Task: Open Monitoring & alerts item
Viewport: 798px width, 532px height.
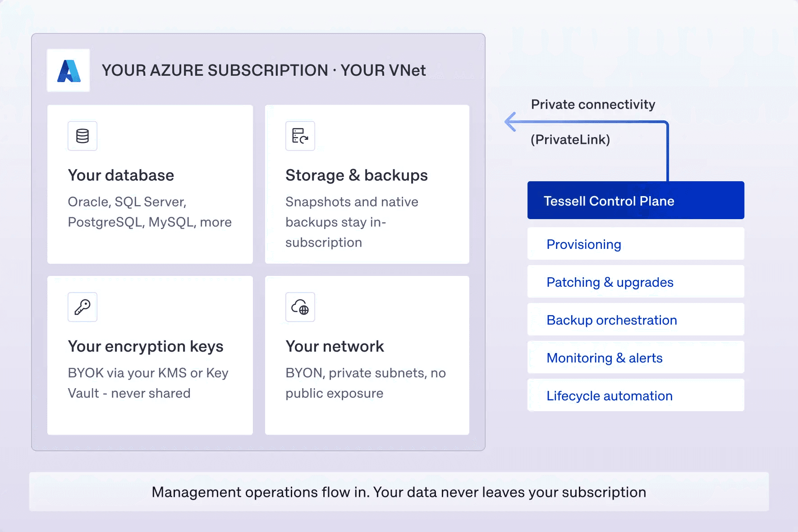Action: 636,358
